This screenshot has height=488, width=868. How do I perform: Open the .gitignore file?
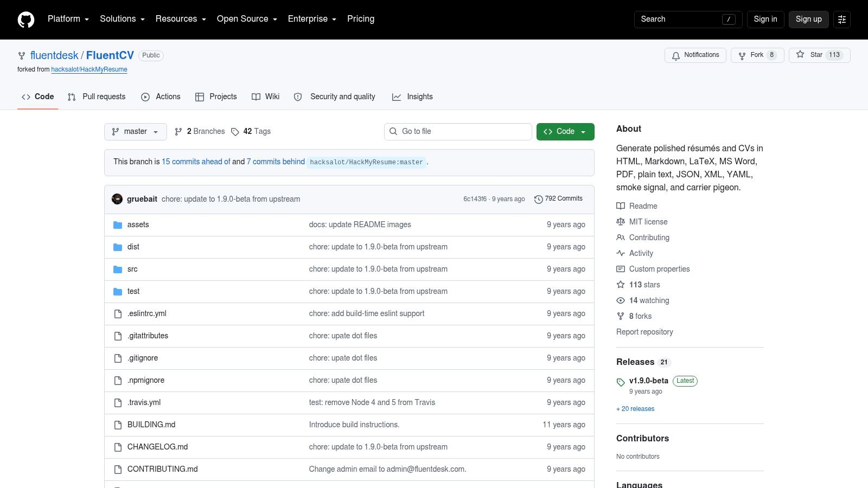[143, 358]
